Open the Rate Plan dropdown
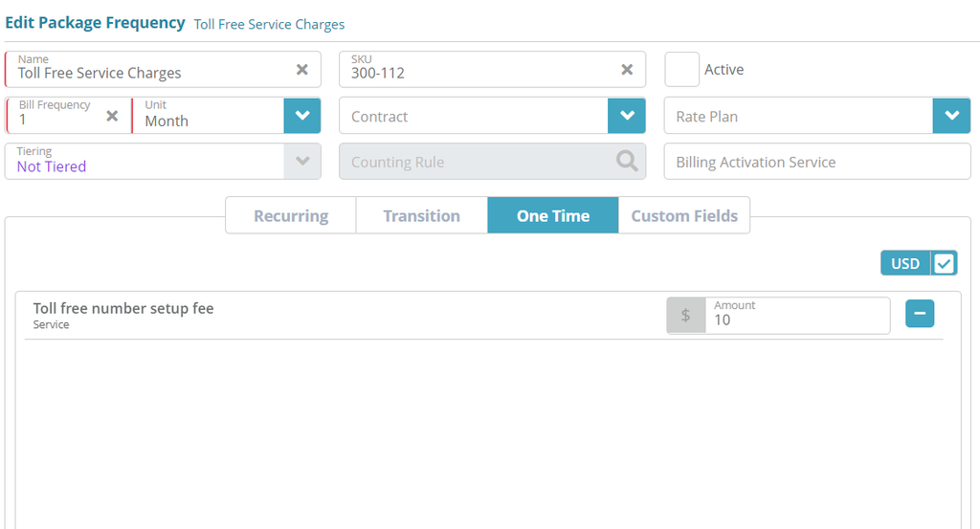 pos(951,116)
